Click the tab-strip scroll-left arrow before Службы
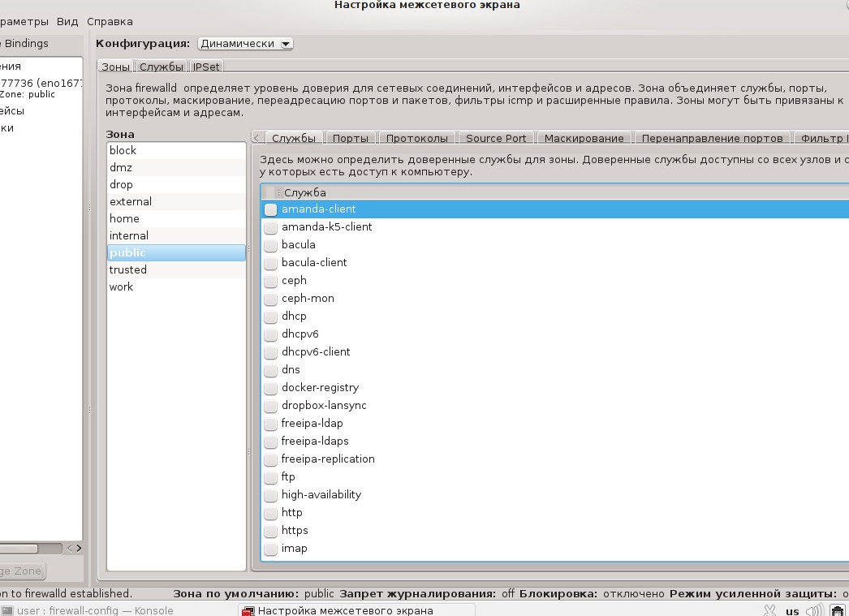This screenshot has height=616, width=849. click(x=258, y=138)
